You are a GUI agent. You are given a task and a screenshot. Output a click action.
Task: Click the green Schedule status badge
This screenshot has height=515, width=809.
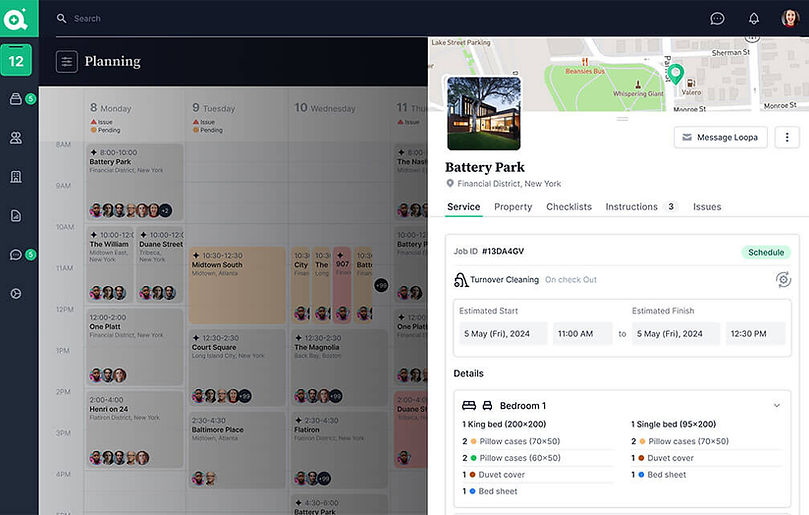766,252
